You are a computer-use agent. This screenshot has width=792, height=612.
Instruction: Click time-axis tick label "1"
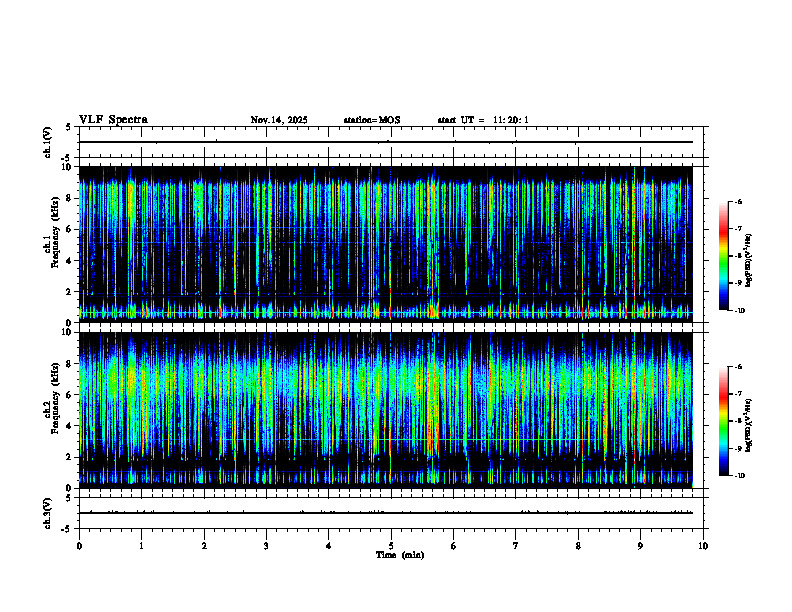click(142, 546)
